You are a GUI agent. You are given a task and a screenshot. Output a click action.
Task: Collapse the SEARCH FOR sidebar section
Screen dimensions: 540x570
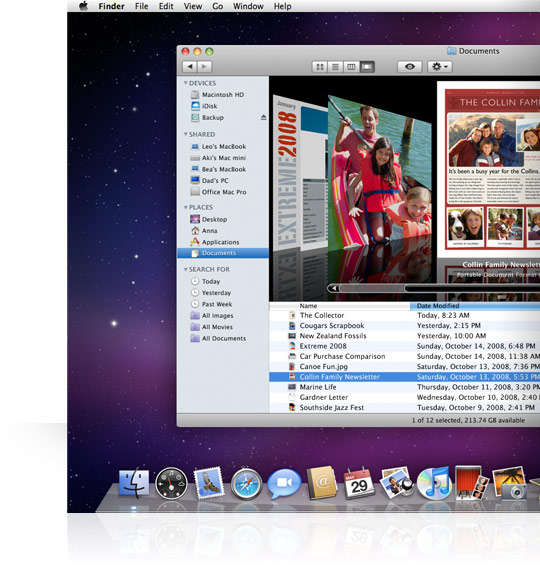pyautogui.click(x=185, y=269)
